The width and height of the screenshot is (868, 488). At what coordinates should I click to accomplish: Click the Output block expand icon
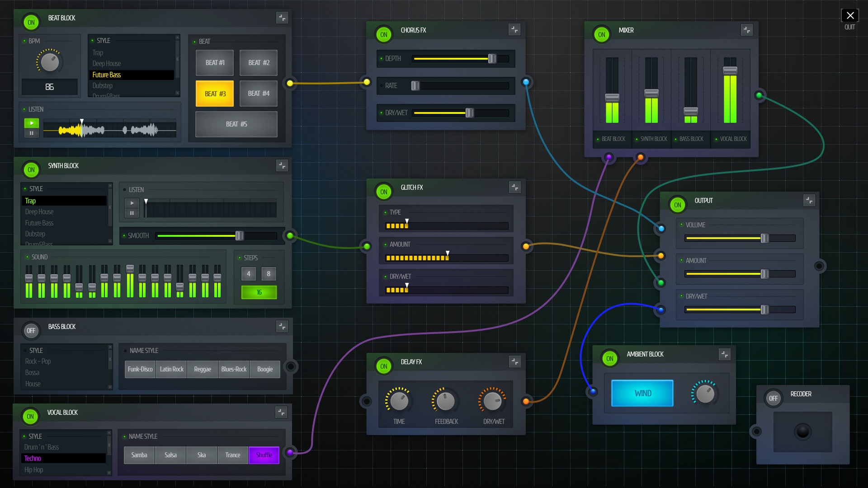click(810, 200)
